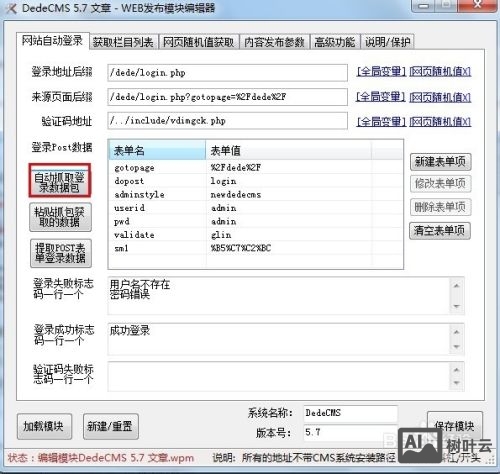Image resolution: width=500 pixels, height=474 pixels.
Task: Click the 系统名称 input field
Action: click(350, 413)
